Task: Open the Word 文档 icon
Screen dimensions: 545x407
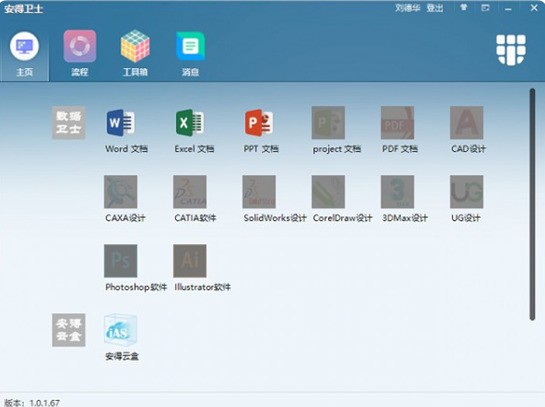Action: coord(120,123)
